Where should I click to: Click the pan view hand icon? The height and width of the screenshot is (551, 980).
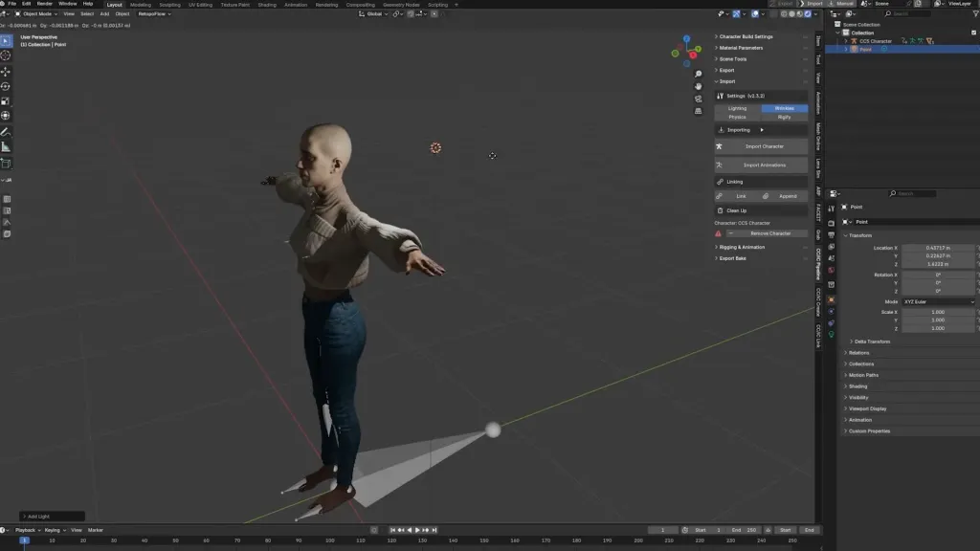[x=699, y=86]
